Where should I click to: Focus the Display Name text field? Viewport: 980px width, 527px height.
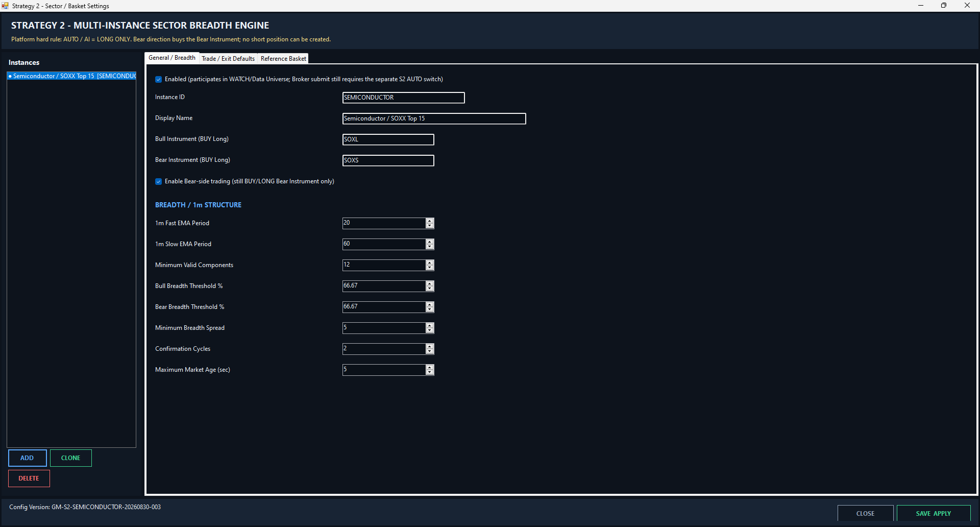(x=434, y=118)
